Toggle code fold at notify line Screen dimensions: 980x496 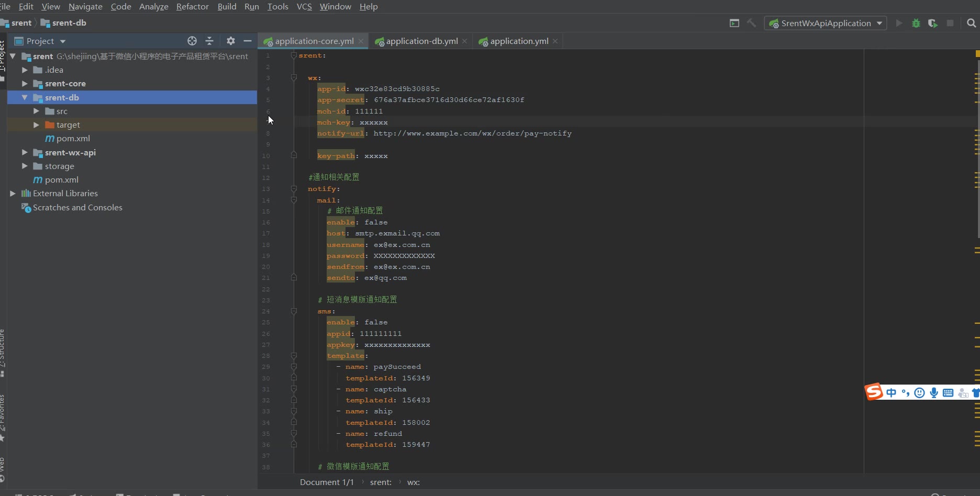294,189
